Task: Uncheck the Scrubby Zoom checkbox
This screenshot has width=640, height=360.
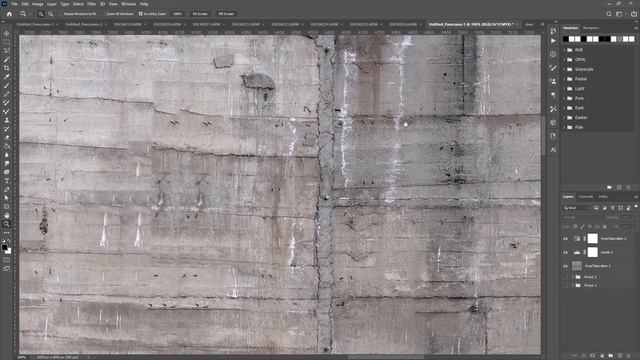Action: (141, 13)
